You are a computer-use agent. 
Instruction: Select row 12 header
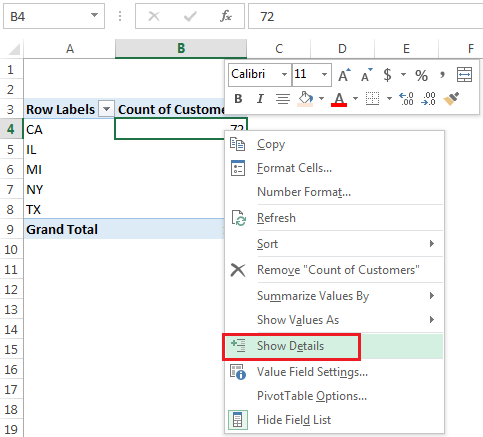(11, 289)
